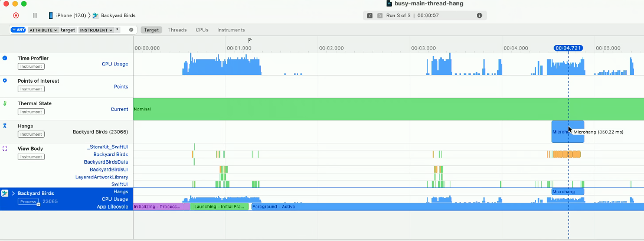Click the 00:04.721 playhead label

click(x=568, y=48)
